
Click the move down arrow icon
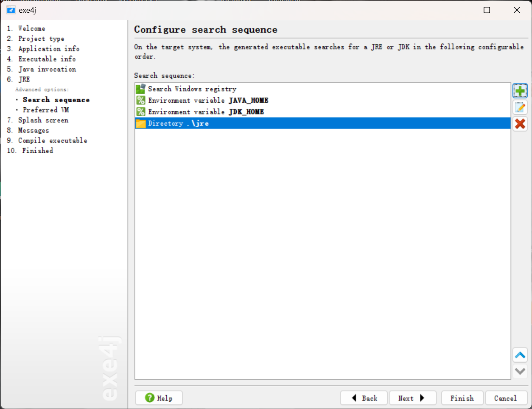click(x=520, y=371)
